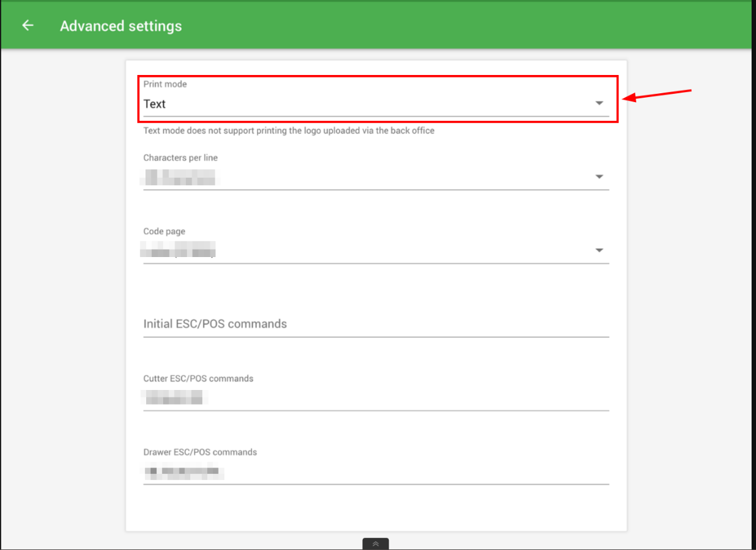The width and height of the screenshot is (756, 550).
Task: Select the "Text" value in Print mode
Action: [155, 104]
